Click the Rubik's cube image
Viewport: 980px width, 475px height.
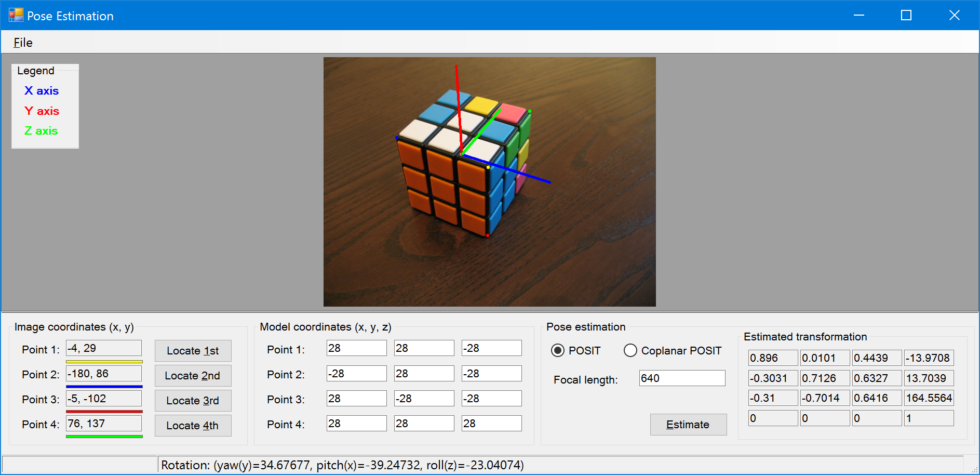(x=489, y=182)
